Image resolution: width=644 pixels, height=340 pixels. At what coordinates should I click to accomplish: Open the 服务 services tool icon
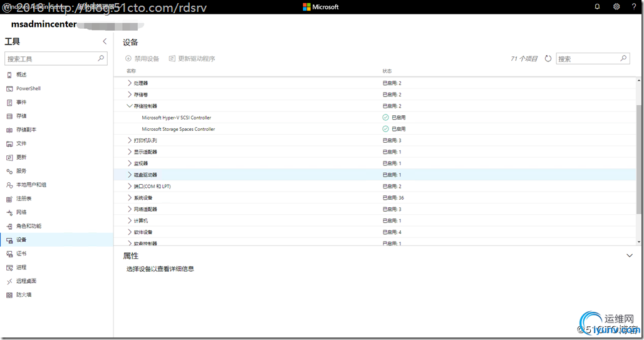[x=9, y=171]
